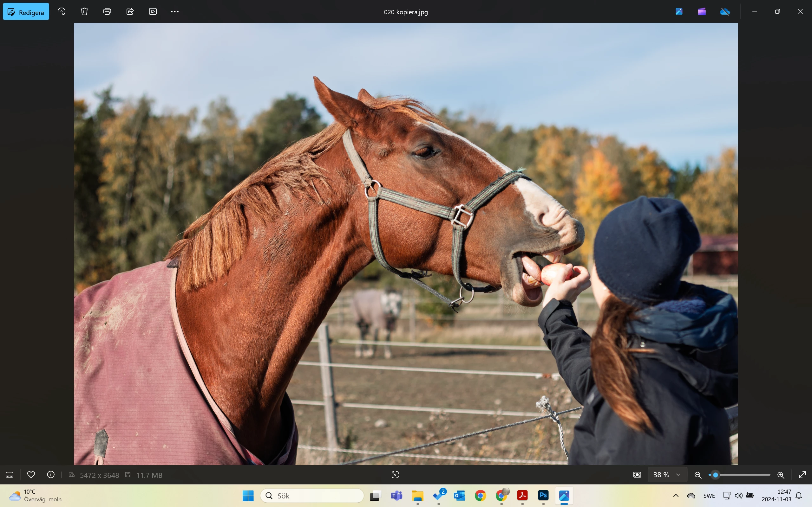This screenshot has height=507, width=812.
Task: Delete the photo using trash icon
Action: [84, 12]
